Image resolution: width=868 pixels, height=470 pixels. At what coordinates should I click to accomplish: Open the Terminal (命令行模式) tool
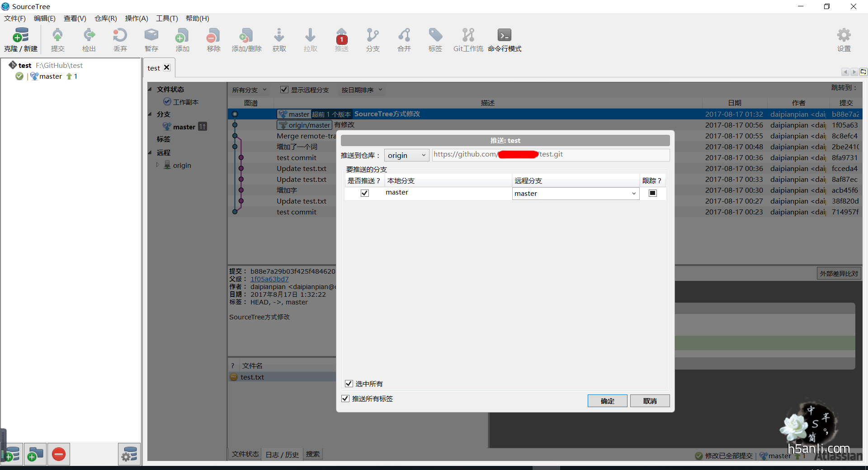pyautogui.click(x=505, y=39)
